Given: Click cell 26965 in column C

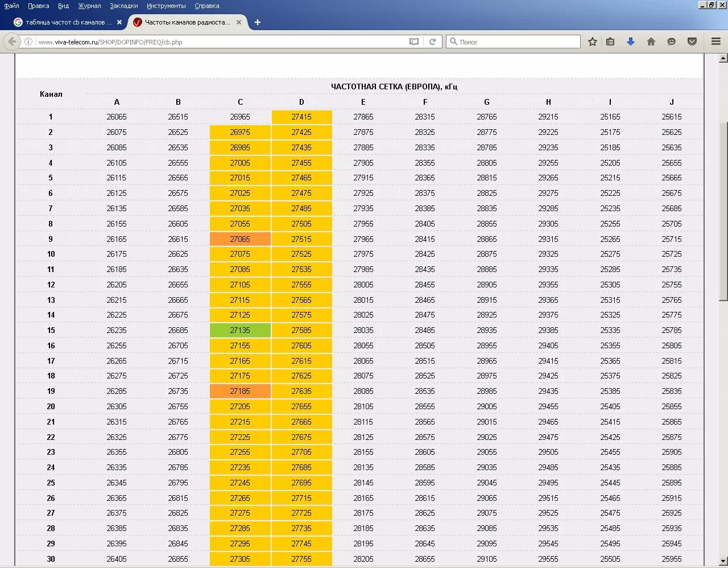Looking at the screenshot, I should tap(240, 117).
